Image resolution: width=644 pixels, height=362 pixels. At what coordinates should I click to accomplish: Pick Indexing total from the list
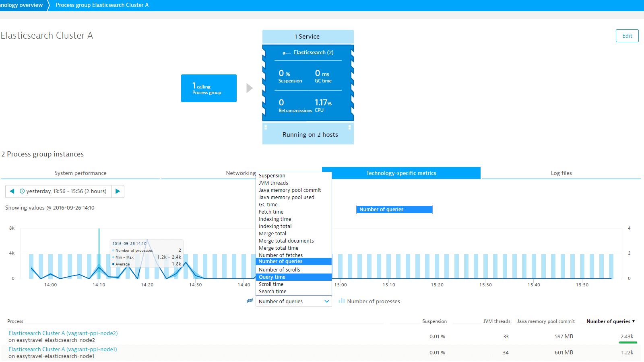click(294, 226)
